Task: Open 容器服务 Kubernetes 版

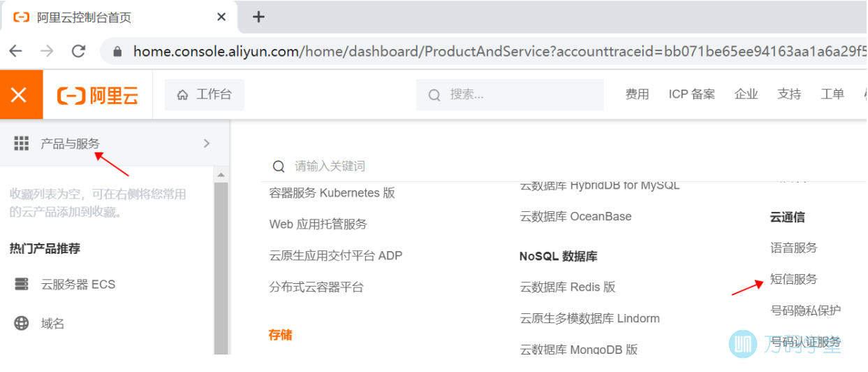Action: tap(332, 193)
